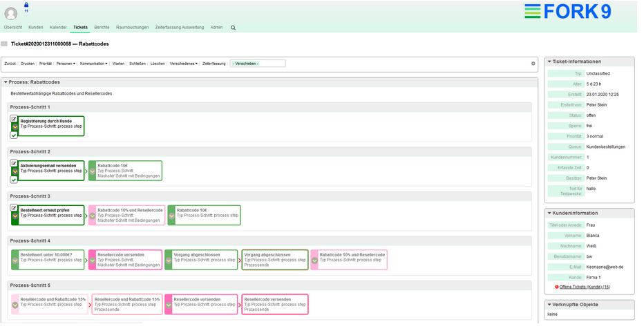Viewport: 644px width, 331px height.
Task: Click edit icon for Registrierung durch Kunde
Action: click(14, 119)
